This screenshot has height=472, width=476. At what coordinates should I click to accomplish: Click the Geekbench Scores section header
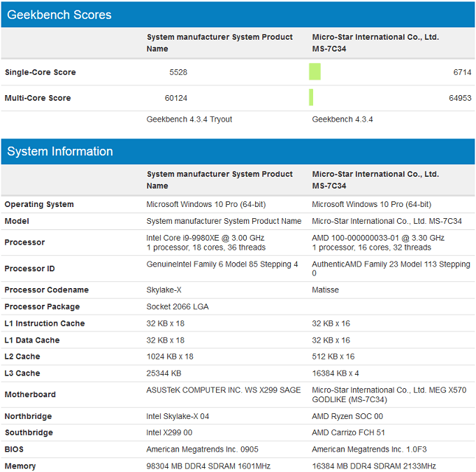point(59,15)
